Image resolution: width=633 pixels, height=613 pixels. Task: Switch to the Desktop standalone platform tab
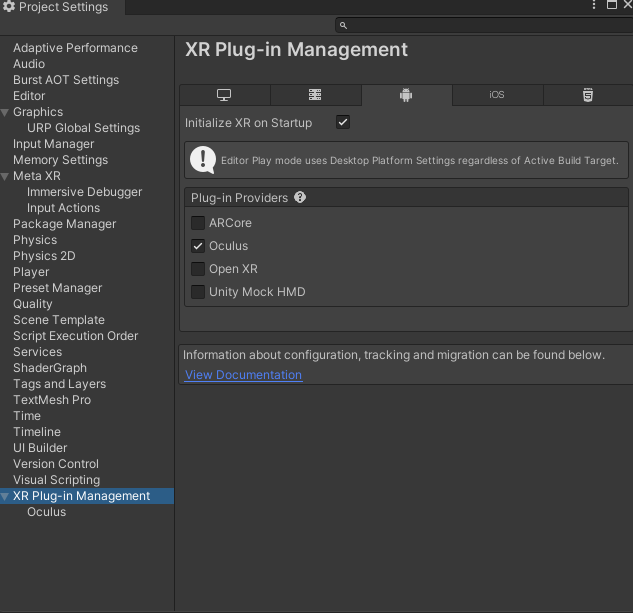pos(224,95)
